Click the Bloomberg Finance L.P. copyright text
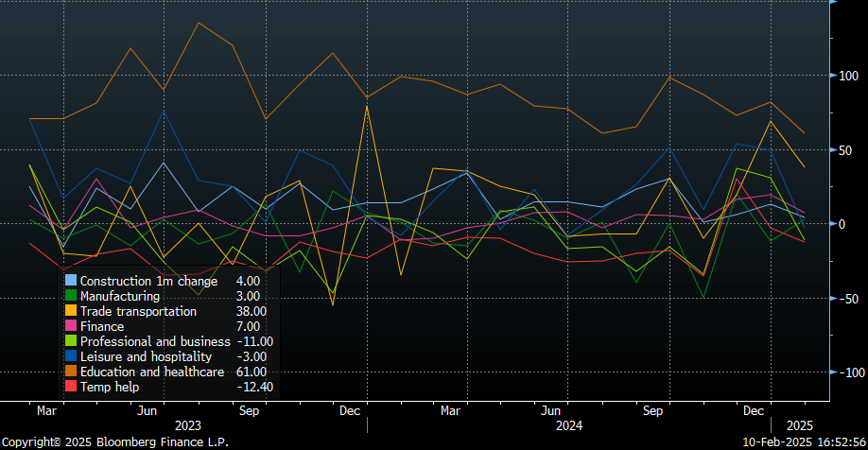This screenshot has height=450, width=868. click(x=113, y=441)
